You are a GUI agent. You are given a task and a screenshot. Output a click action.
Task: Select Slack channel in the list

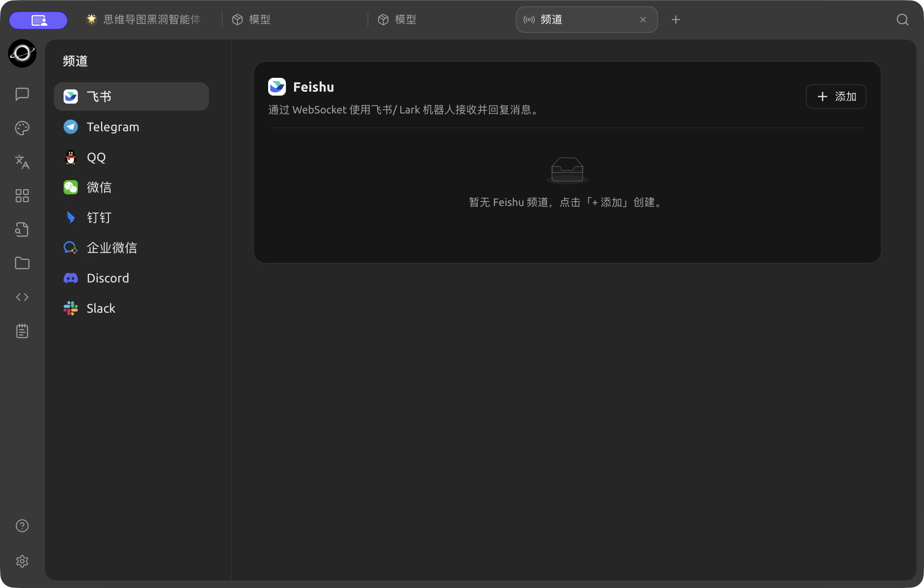click(131, 308)
